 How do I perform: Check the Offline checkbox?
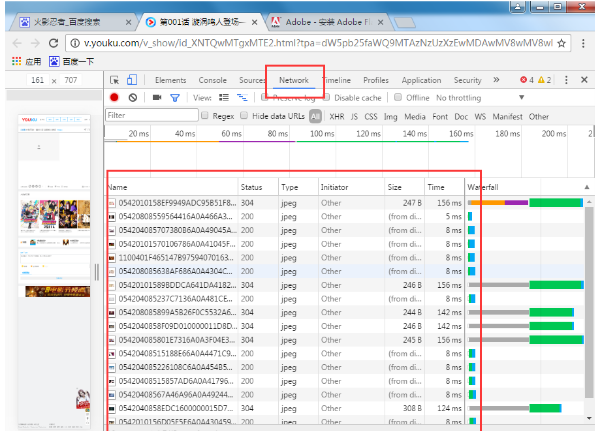[x=398, y=98]
